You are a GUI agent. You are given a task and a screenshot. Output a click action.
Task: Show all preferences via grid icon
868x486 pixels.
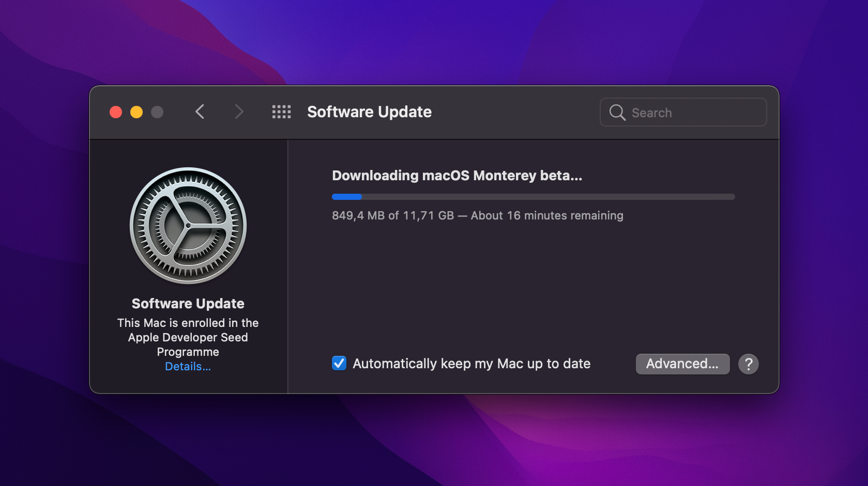tap(282, 112)
